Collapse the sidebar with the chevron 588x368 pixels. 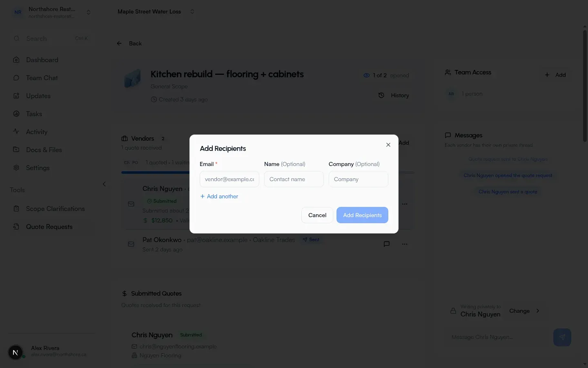(104, 184)
